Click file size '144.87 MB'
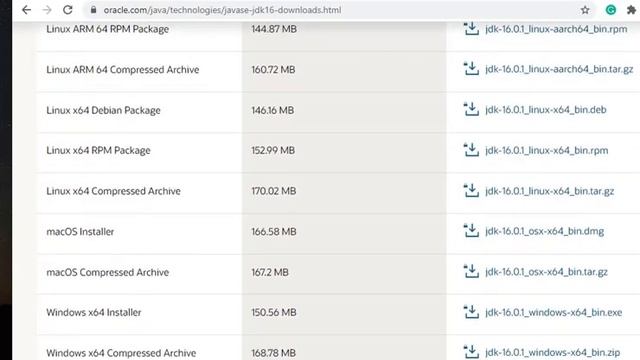The image size is (640, 360). pyautogui.click(x=274, y=29)
